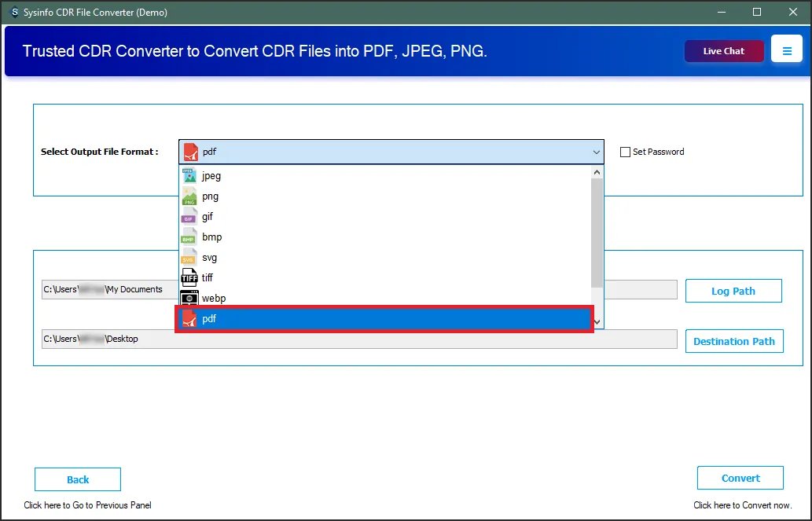This screenshot has height=521, width=812.
Task: Select the jpeg format option
Action: pyautogui.click(x=385, y=175)
